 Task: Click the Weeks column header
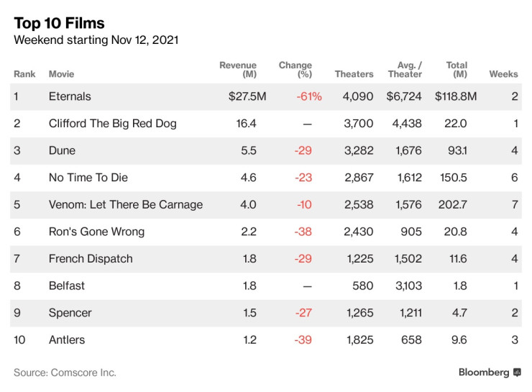click(503, 74)
